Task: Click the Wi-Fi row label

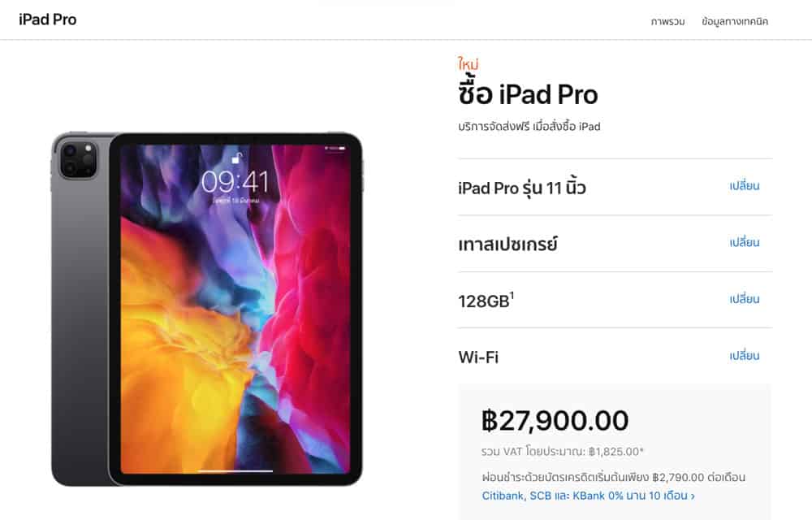Action: (x=478, y=357)
